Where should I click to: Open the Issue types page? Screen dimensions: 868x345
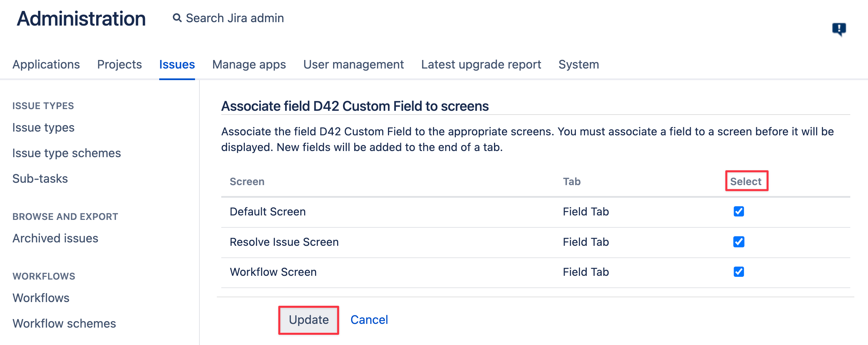coord(43,127)
